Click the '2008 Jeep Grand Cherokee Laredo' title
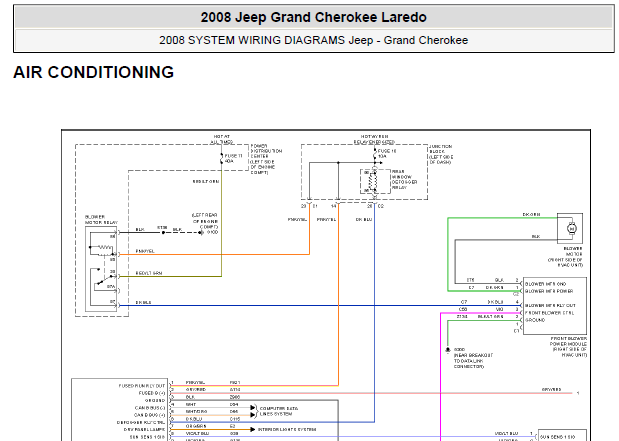 (x=313, y=17)
